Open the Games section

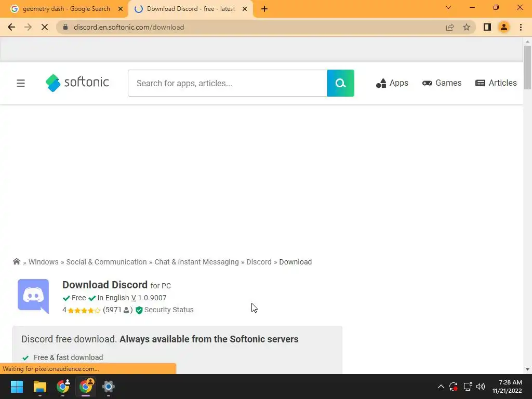(442, 83)
